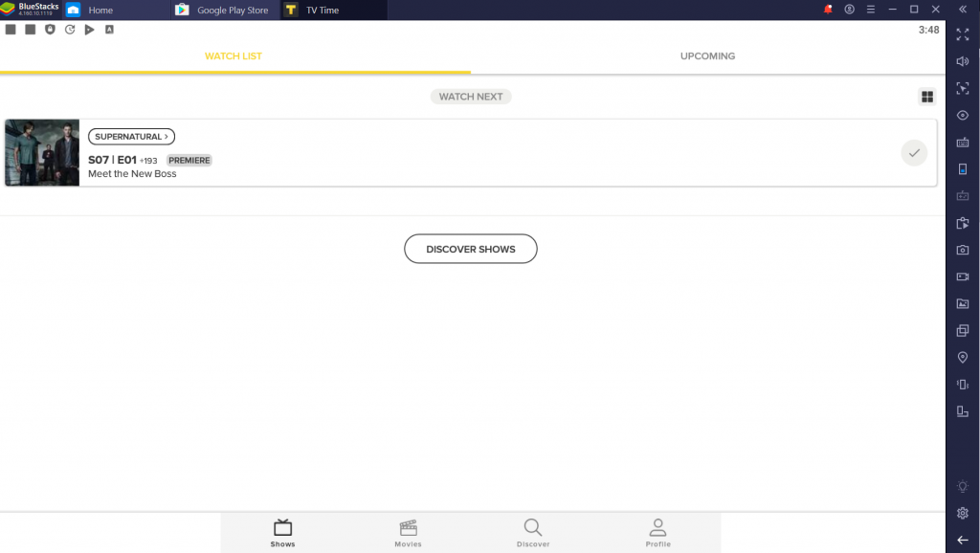This screenshot has width=980, height=553.
Task: Open the Discover search section
Action: pyautogui.click(x=533, y=533)
